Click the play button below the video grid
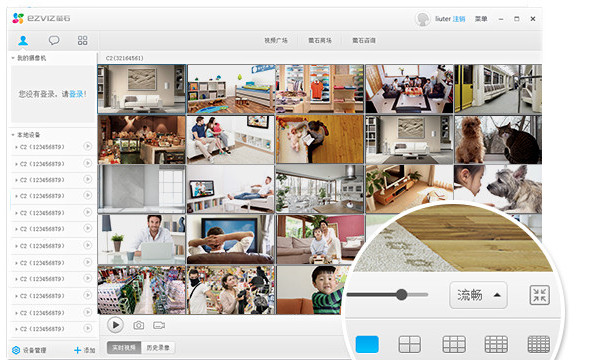Viewport: 591px width, 360px height. pos(115,325)
